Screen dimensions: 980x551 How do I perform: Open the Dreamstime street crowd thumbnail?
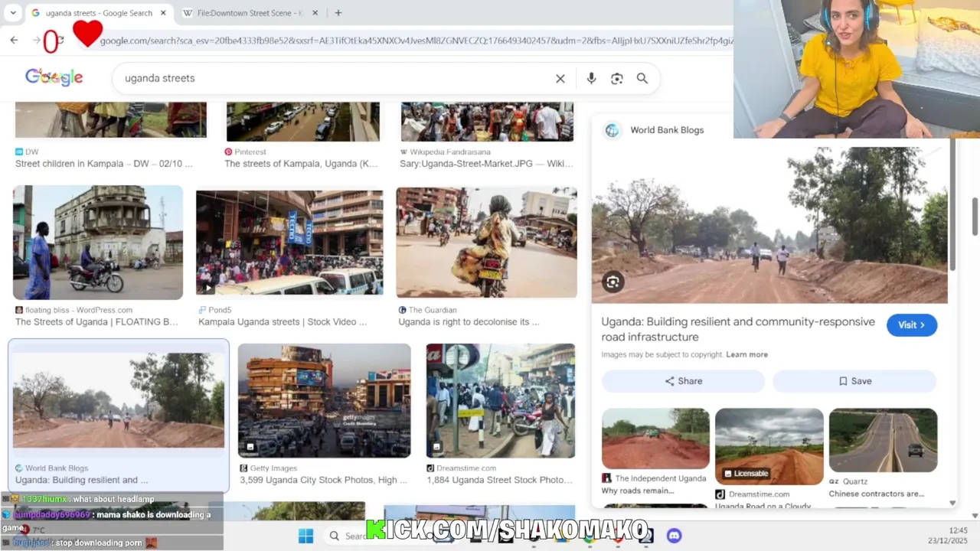click(501, 401)
